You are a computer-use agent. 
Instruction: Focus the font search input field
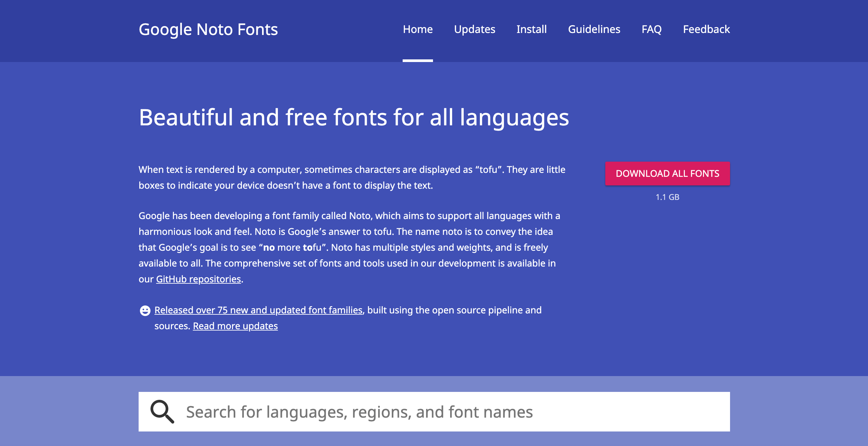click(x=434, y=411)
